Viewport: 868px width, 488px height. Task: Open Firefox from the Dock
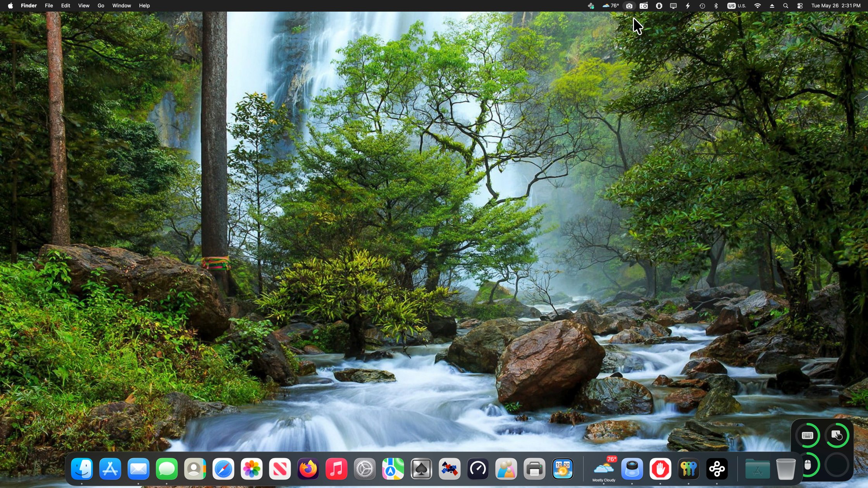pyautogui.click(x=308, y=469)
